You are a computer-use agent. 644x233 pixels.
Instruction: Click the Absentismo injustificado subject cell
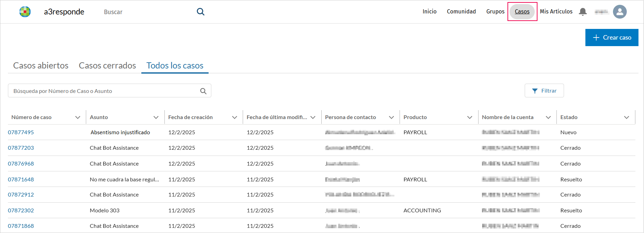coord(120,132)
